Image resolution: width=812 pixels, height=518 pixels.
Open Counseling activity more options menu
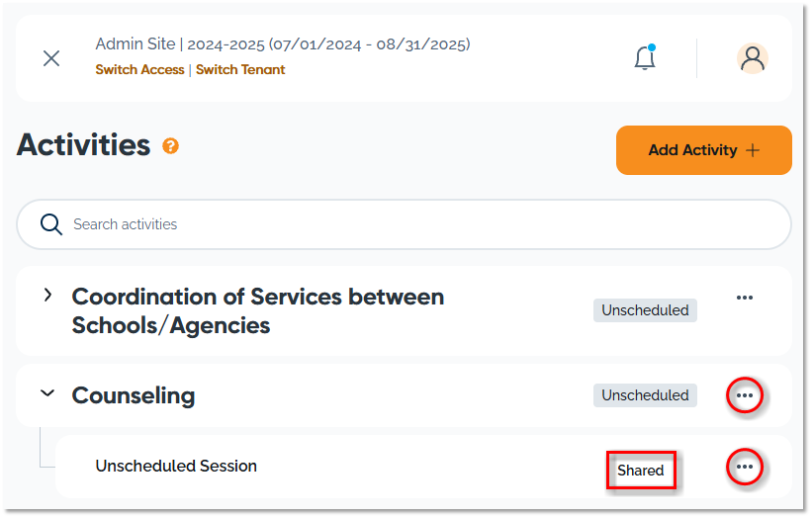click(x=745, y=395)
